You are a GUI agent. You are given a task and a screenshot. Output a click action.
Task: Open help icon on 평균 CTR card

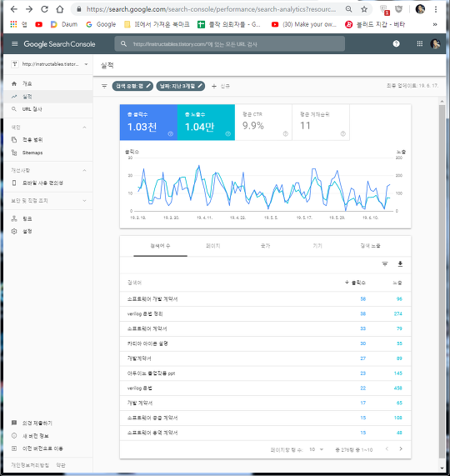pyautogui.click(x=286, y=134)
